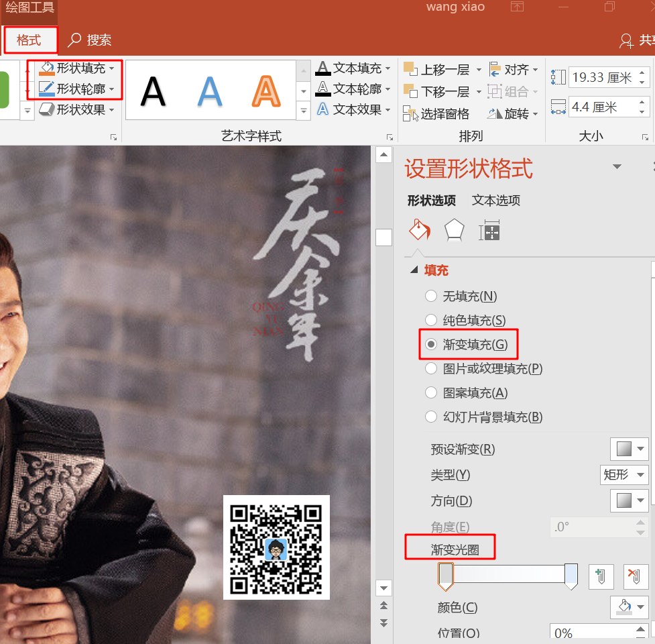Select the right gradient stop
This screenshot has height=644, width=655.
(x=571, y=577)
